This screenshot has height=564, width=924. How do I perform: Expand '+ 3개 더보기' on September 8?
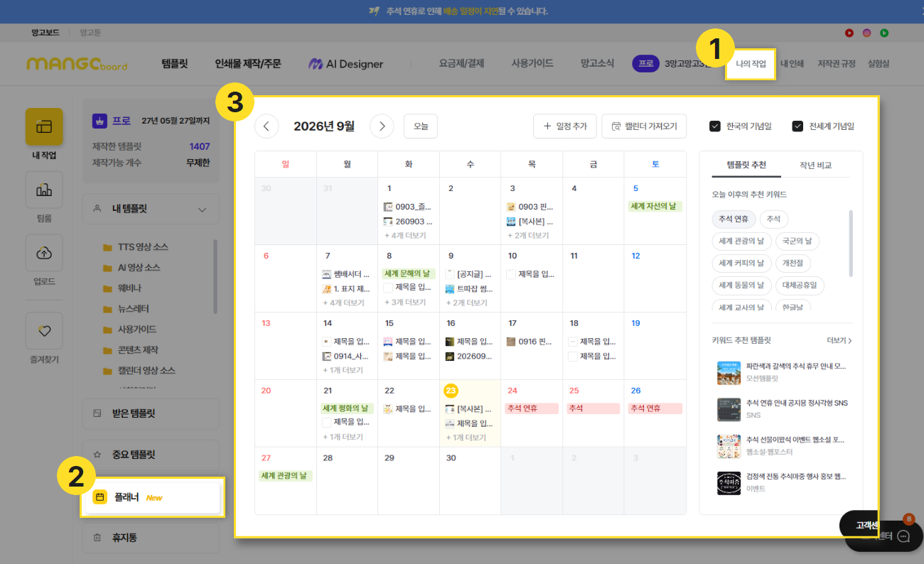(407, 303)
